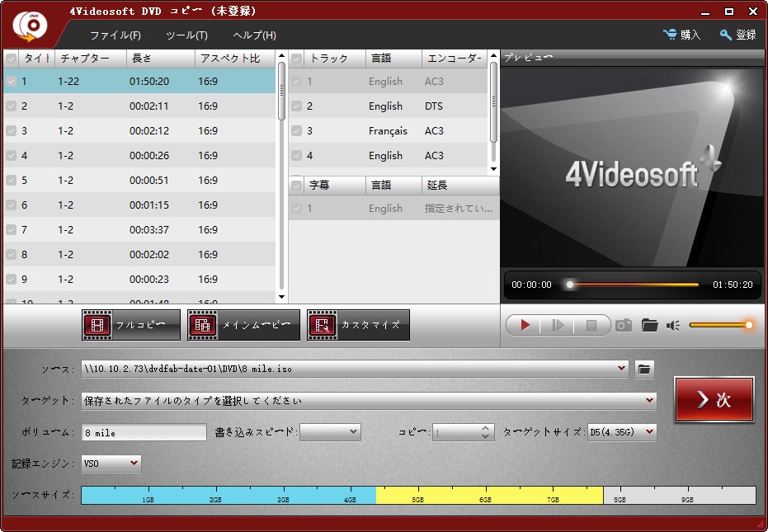Click the 4Videosoft DVD logo icon
768x532 pixels.
pos(30,26)
